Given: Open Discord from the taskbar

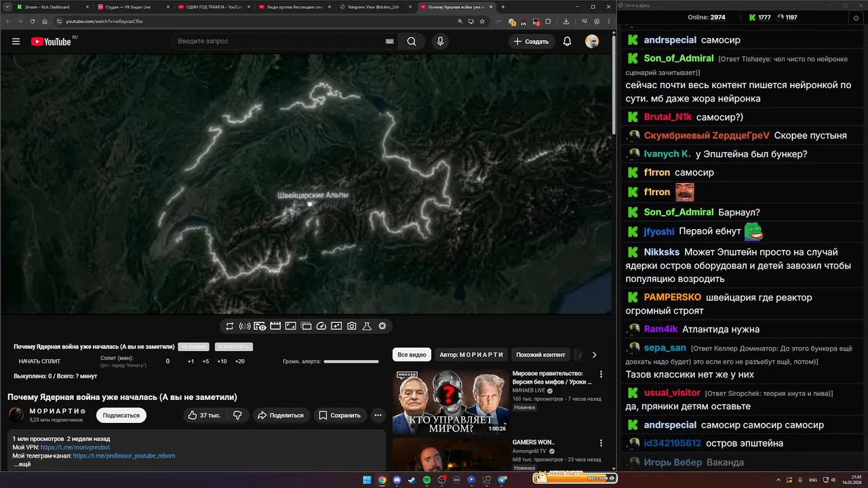Looking at the screenshot, I should (x=397, y=480).
